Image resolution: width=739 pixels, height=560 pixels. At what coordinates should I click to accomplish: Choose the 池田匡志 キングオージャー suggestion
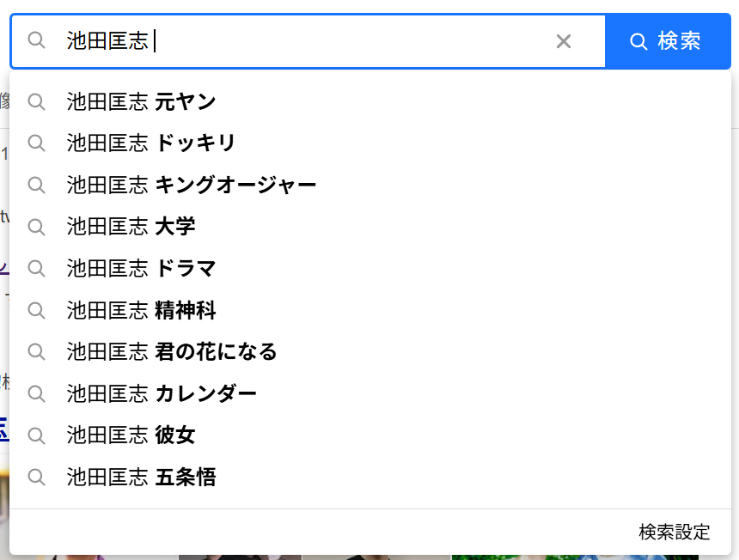[x=370, y=185]
